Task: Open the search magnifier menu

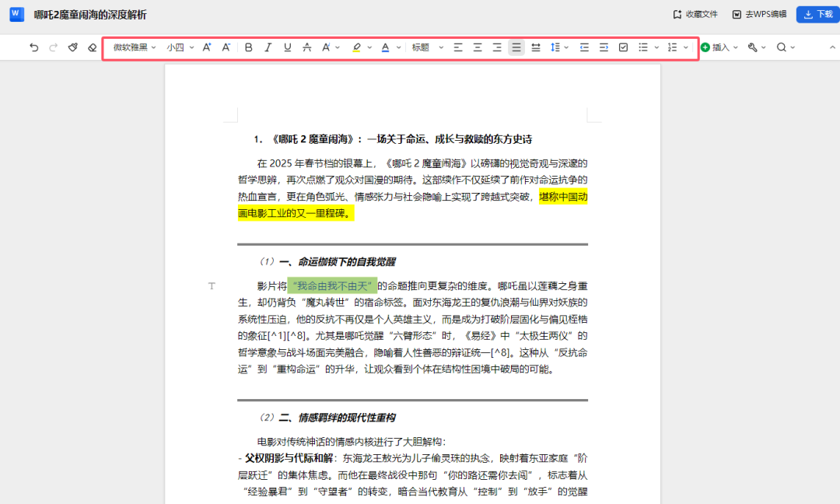Action: click(x=786, y=47)
